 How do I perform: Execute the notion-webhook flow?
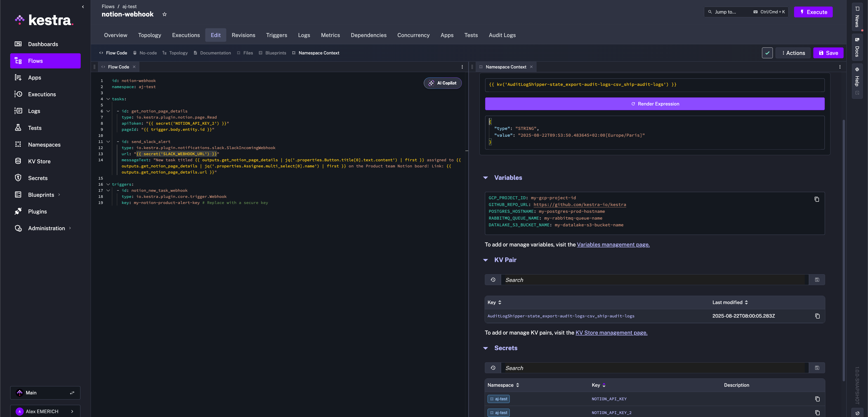pyautogui.click(x=814, y=12)
